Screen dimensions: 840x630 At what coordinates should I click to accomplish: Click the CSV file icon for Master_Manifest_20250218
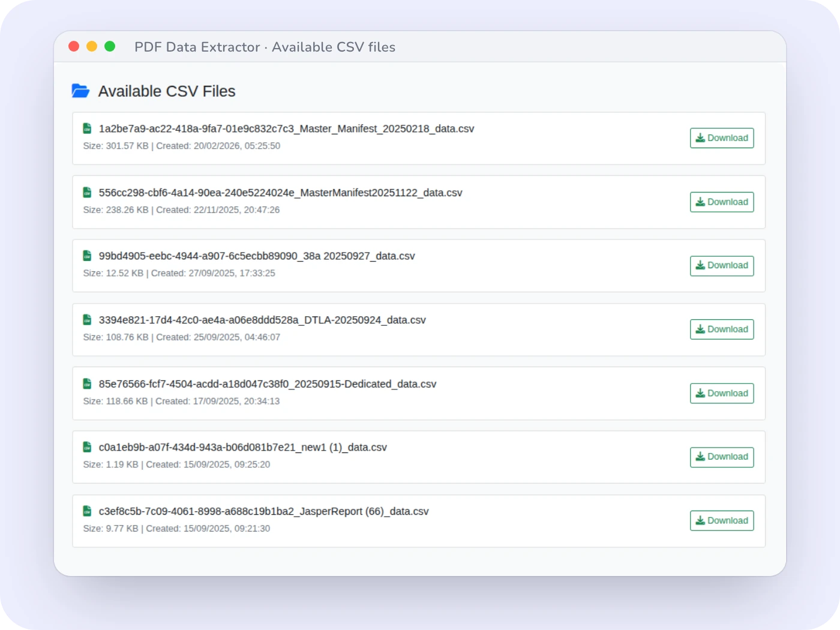(87, 128)
